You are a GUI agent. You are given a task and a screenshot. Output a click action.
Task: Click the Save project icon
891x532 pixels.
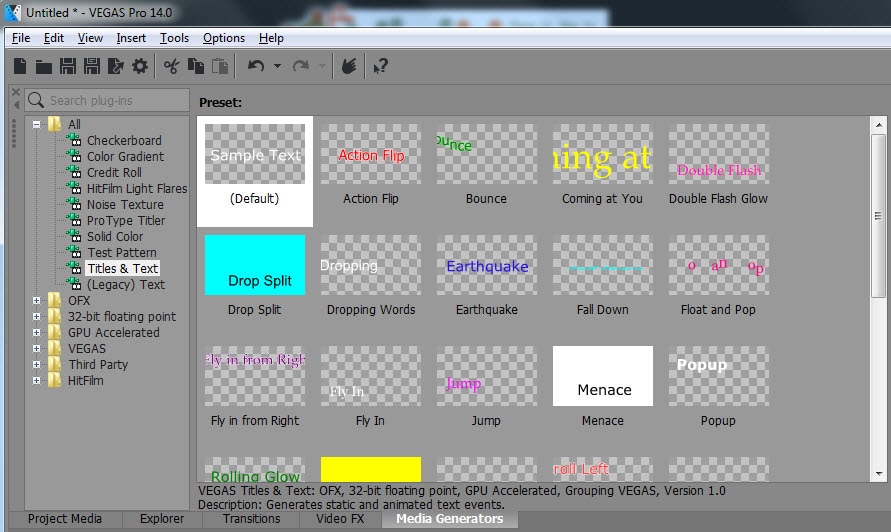[x=68, y=66]
